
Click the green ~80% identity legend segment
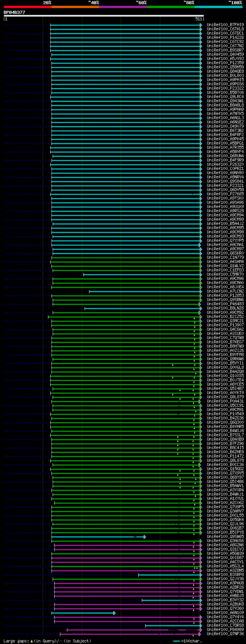(x=171, y=7)
